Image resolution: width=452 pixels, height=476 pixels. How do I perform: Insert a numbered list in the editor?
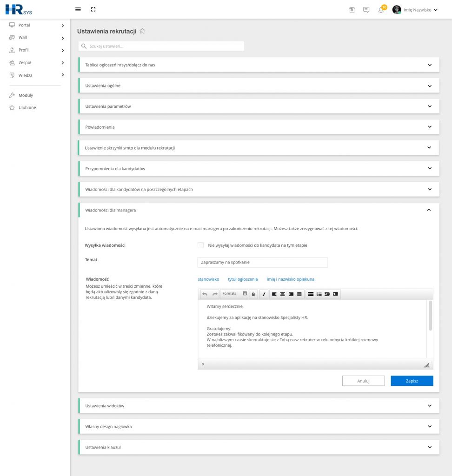[x=319, y=294]
